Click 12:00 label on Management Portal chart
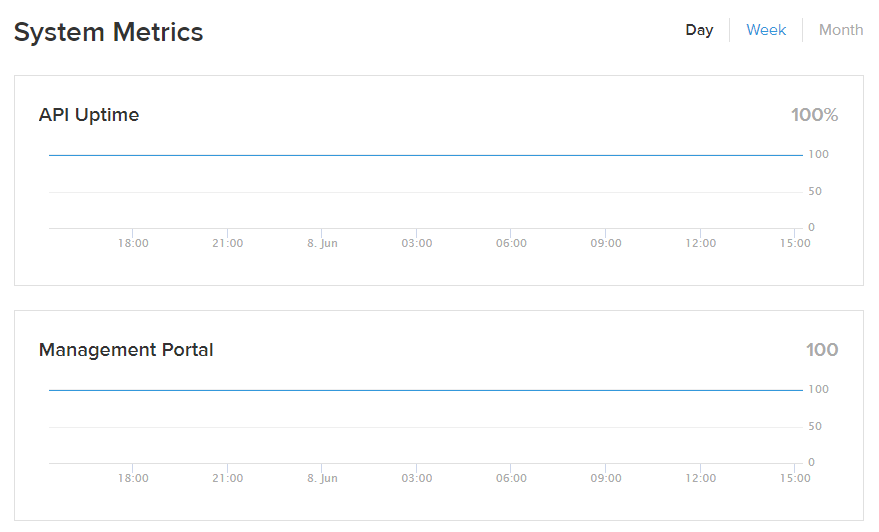 pos(701,478)
